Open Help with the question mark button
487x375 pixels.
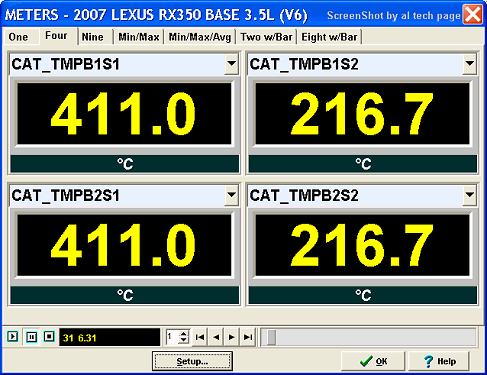click(x=439, y=361)
